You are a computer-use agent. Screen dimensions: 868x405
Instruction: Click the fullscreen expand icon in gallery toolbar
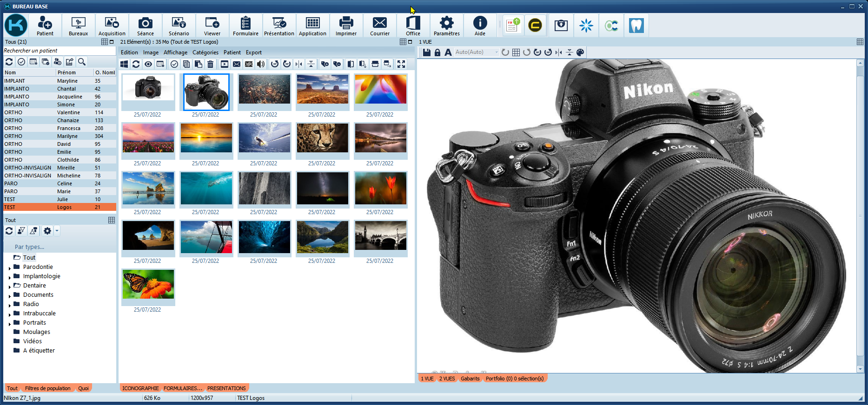tap(401, 64)
